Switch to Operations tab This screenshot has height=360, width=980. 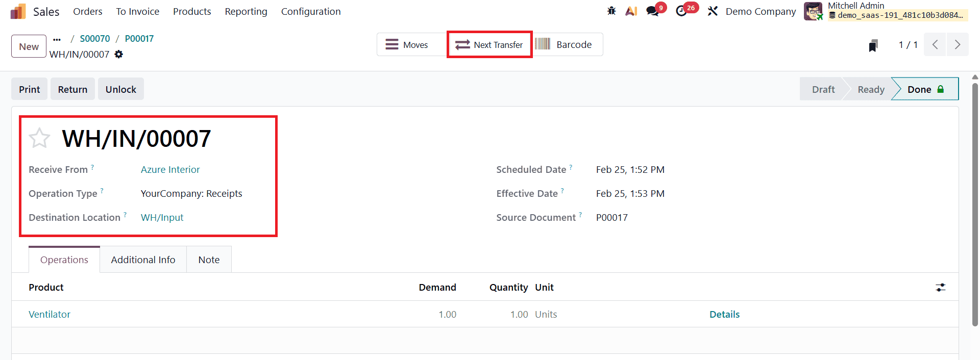(64, 260)
